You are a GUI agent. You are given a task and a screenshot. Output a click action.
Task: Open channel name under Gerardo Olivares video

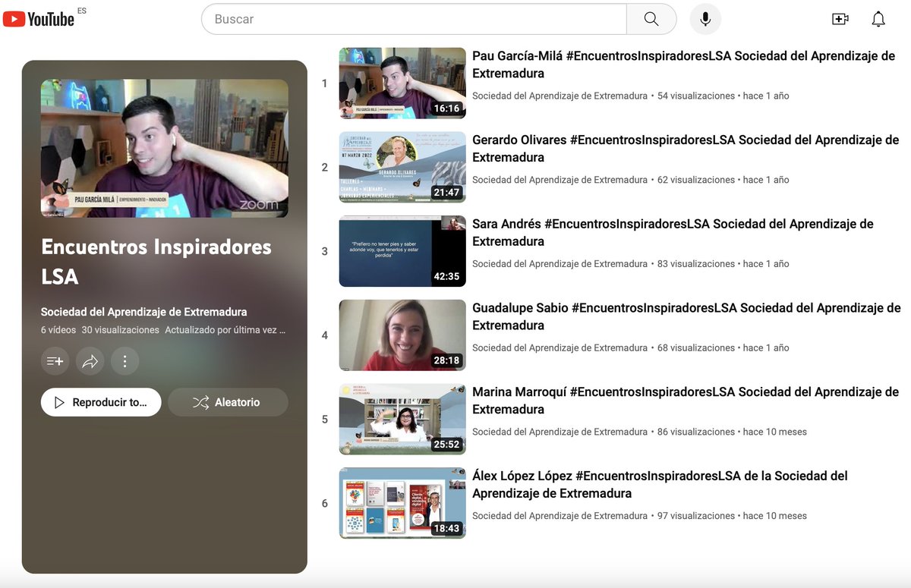560,180
